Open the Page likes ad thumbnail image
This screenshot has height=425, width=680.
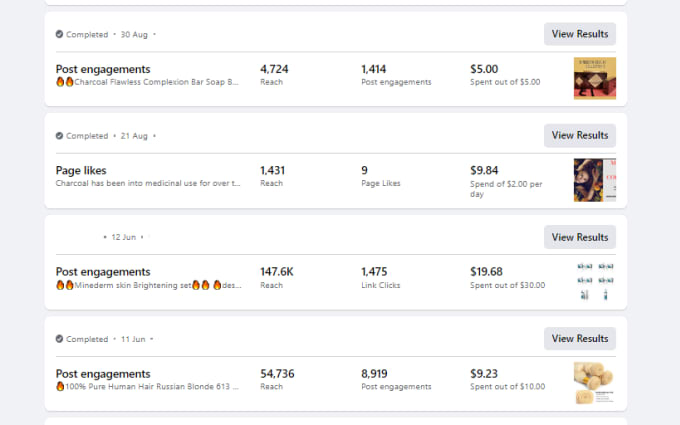point(595,180)
